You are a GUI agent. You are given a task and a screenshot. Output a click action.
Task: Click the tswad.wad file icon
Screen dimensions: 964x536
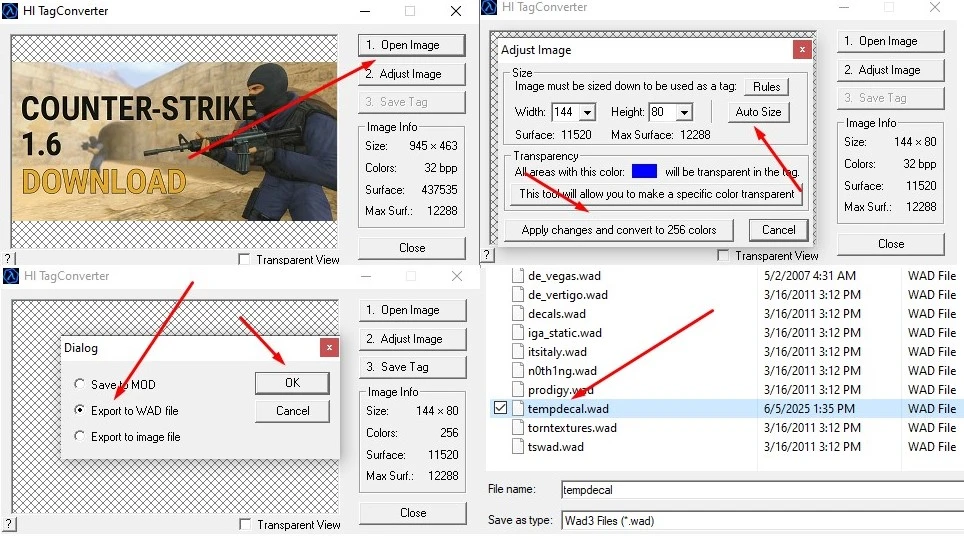tap(518, 447)
